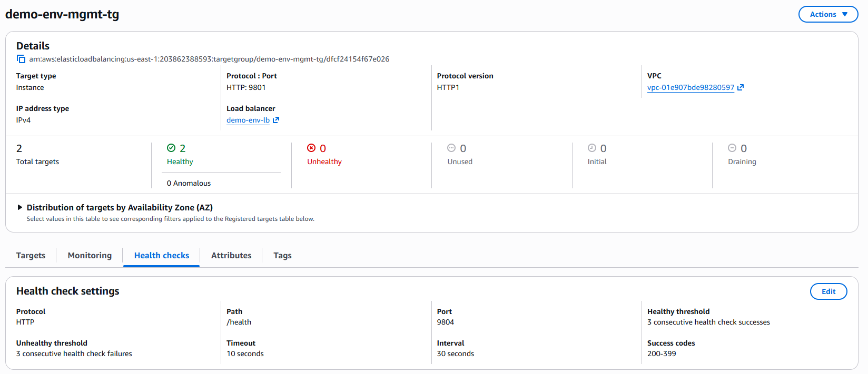Open the demo-env-lb load balancer link

(x=248, y=120)
